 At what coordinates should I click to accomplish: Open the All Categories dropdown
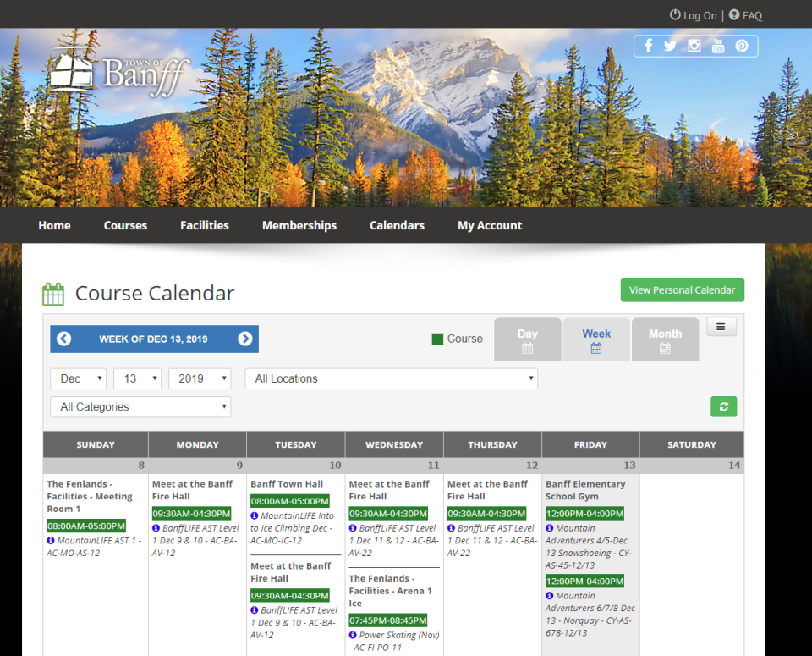point(140,407)
